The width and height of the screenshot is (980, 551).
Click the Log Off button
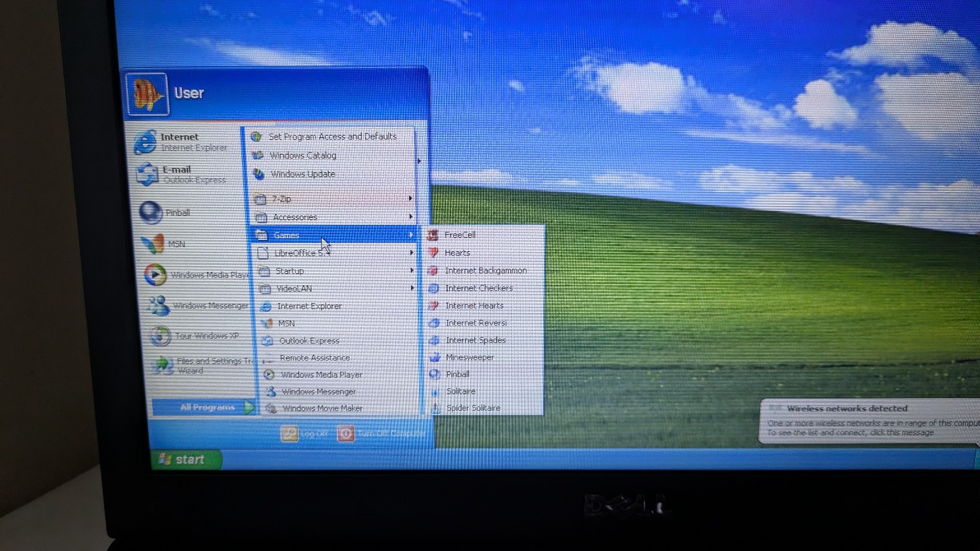pos(304,433)
